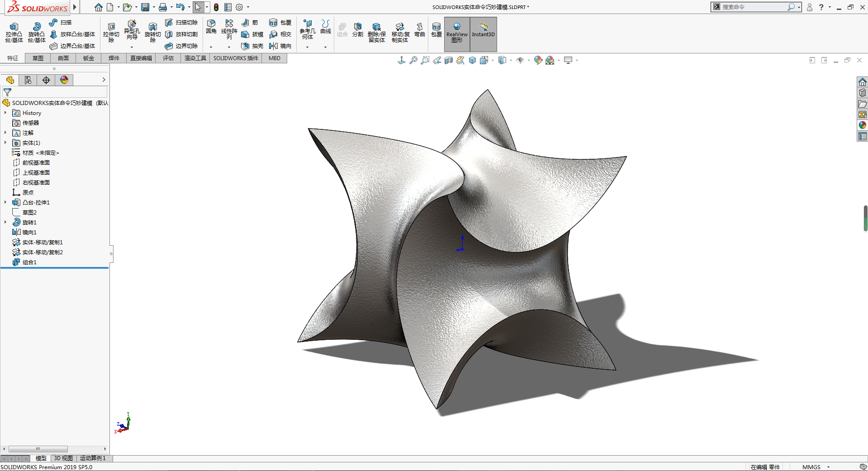
Task: Open the Curves (曲线) dropdown arrow
Action: point(325,47)
